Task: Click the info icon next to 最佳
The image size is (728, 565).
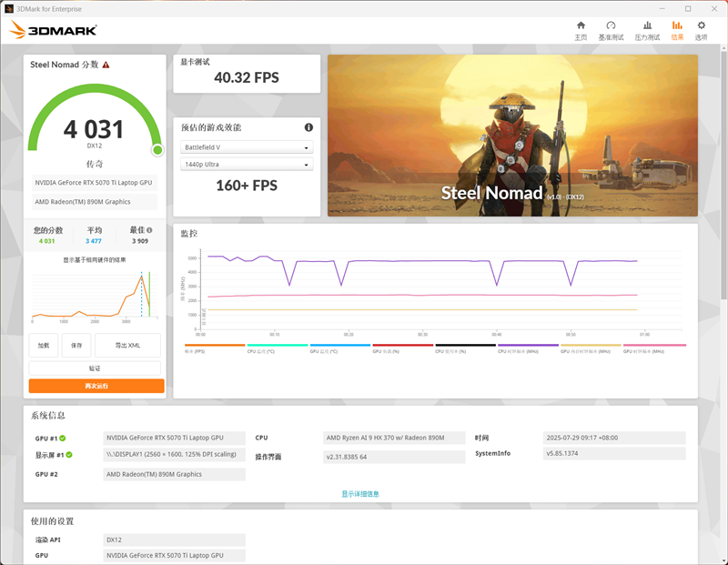Action: (149, 231)
